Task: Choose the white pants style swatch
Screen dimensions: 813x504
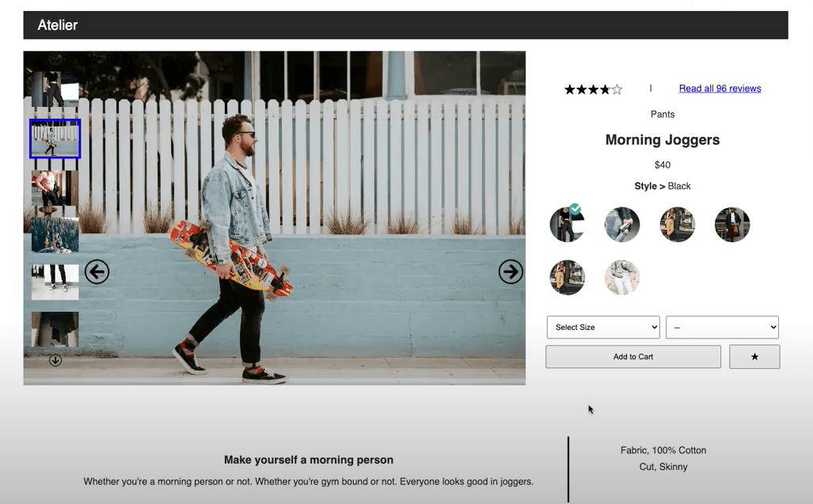Action: (622, 278)
